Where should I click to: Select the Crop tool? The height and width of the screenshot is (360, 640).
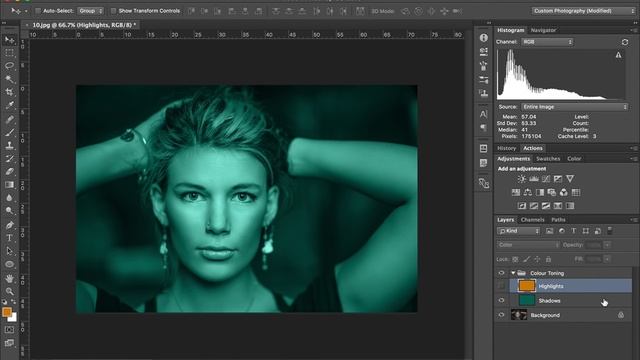9,92
